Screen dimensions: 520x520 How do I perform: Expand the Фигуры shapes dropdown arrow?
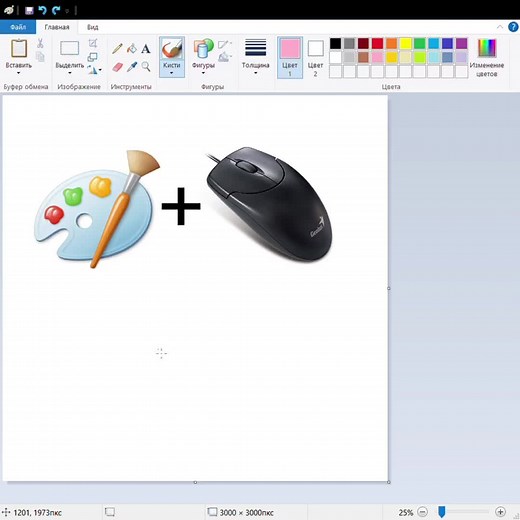coord(203,73)
